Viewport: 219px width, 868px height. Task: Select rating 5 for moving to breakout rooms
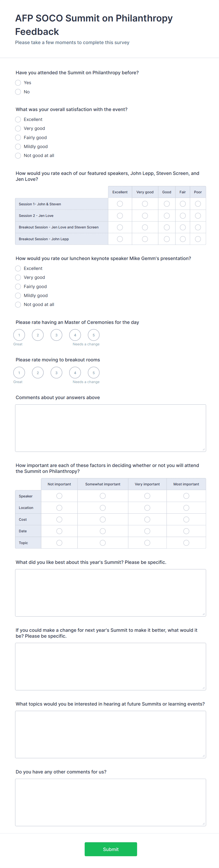point(93,372)
